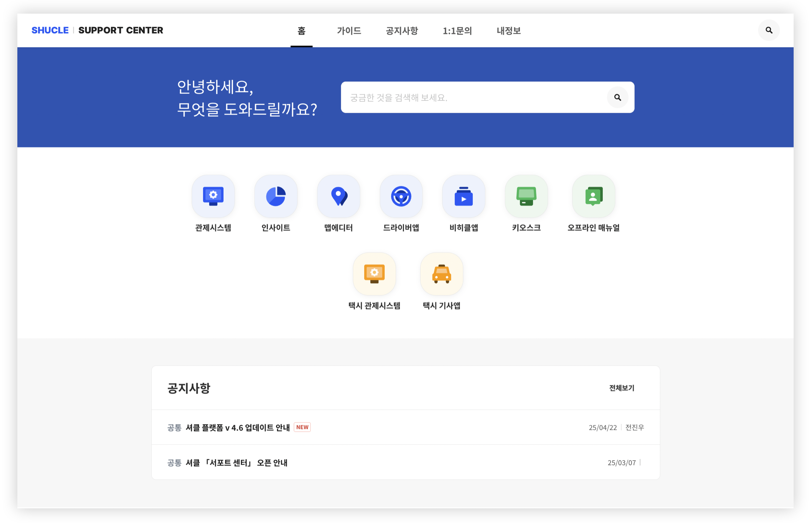This screenshot has width=812, height=525.
Task: Open the site search icon at top right
Action: (768, 30)
